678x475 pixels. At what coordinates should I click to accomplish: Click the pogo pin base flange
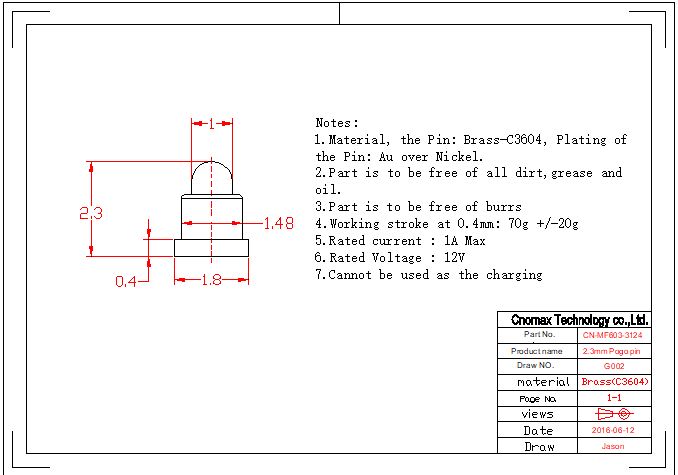tap(211, 247)
